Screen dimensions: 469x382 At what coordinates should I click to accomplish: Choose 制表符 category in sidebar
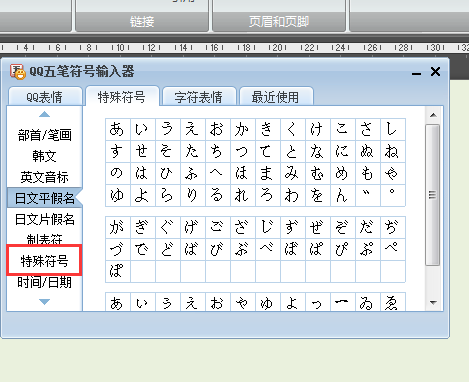[44, 239]
